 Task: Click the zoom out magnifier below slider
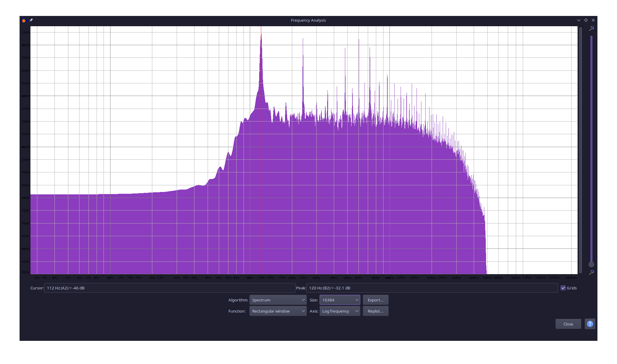click(x=591, y=272)
